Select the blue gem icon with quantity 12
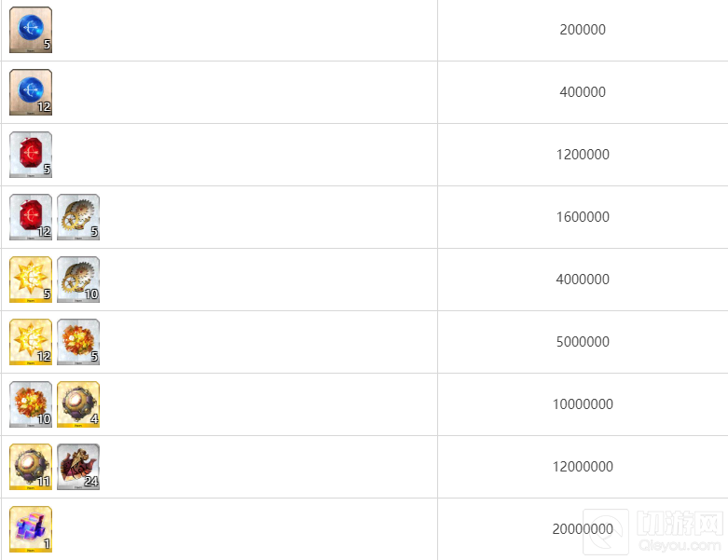The image size is (728, 560). [31, 92]
